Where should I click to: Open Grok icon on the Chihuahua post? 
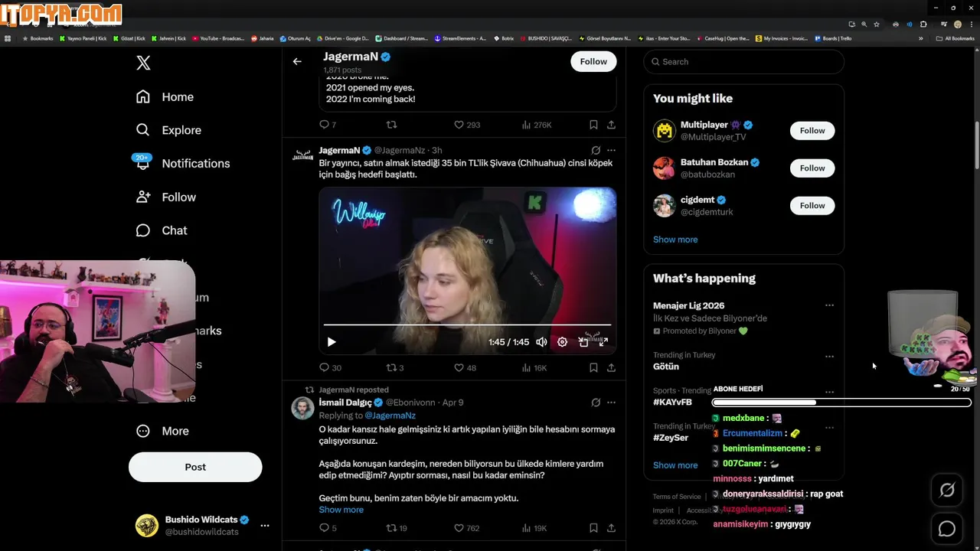[596, 150]
